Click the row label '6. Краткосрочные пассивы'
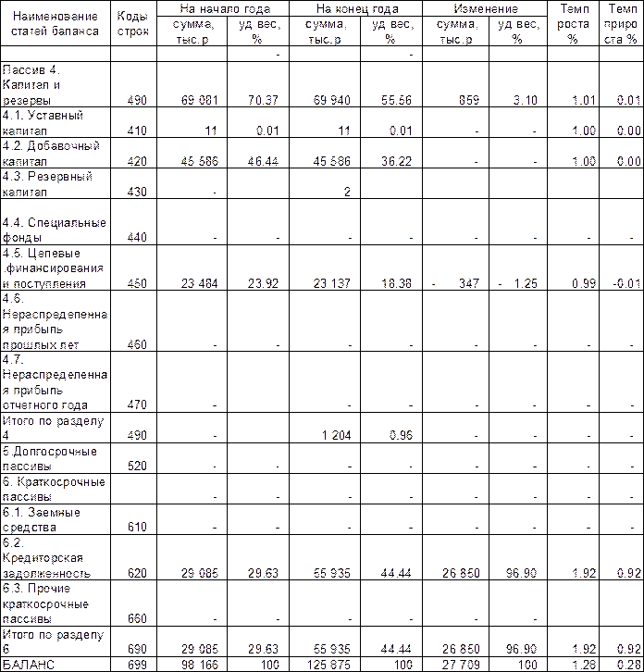Screen dimensions: 644x672 click(x=54, y=490)
